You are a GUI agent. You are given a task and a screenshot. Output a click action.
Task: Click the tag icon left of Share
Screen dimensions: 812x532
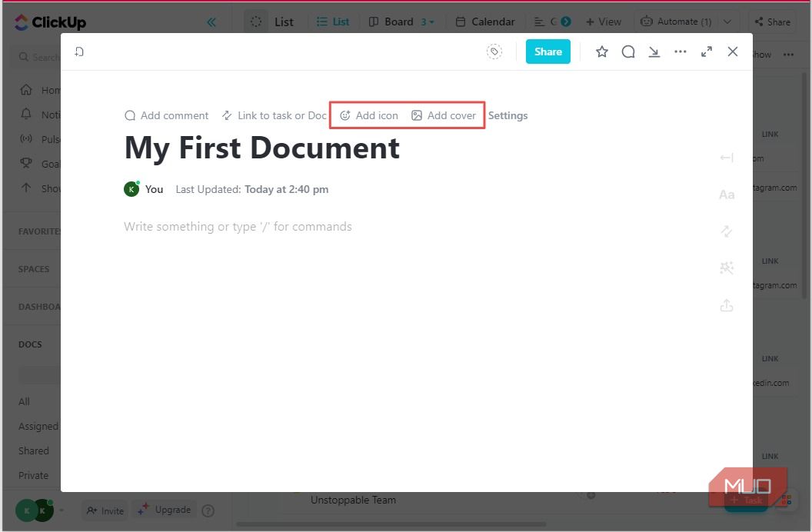[x=494, y=52]
